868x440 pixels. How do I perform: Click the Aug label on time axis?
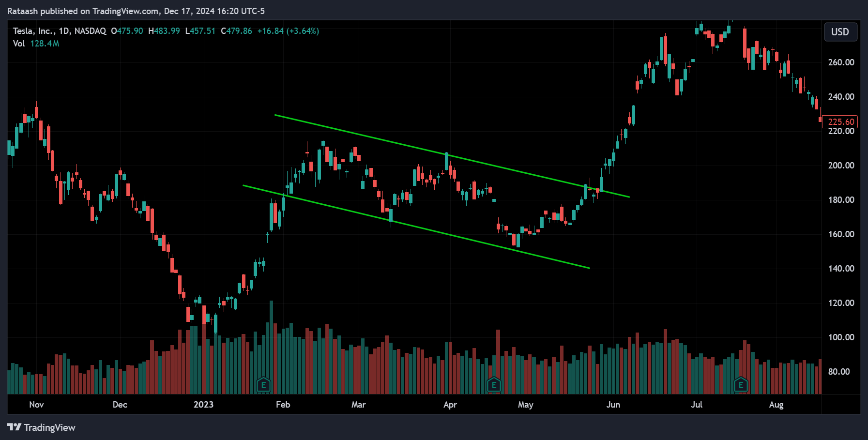pyautogui.click(x=776, y=405)
